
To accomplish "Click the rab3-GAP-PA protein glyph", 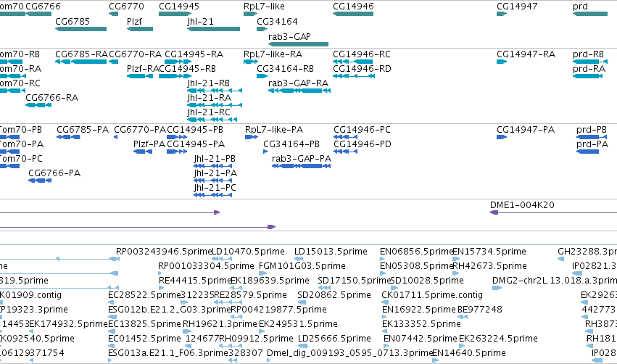I will 302,166.
